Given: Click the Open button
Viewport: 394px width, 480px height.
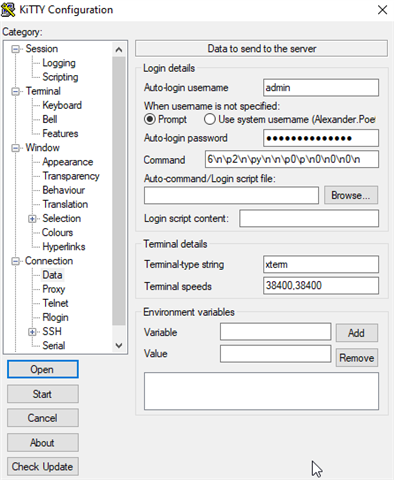Looking at the screenshot, I should click(43, 369).
